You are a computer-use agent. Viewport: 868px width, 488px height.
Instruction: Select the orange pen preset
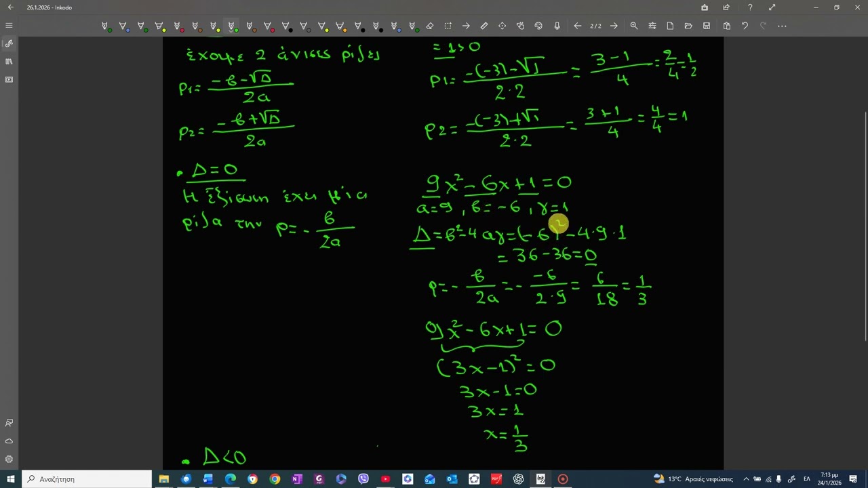coord(341,26)
